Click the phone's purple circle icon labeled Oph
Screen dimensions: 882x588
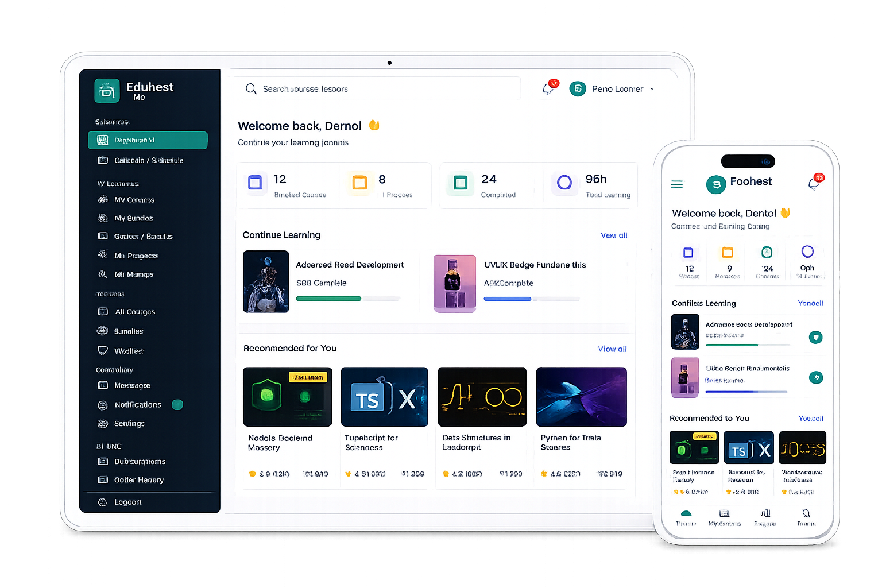(x=807, y=252)
